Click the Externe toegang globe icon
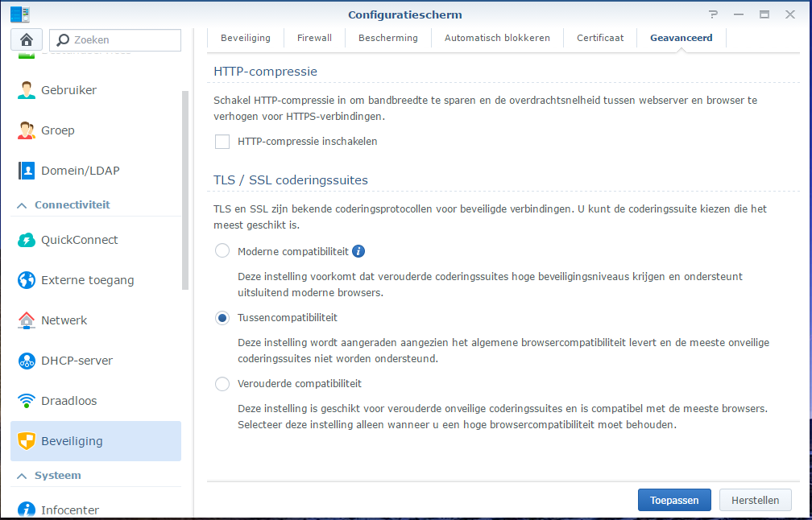The height and width of the screenshot is (520, 812). tap(27, 280)
